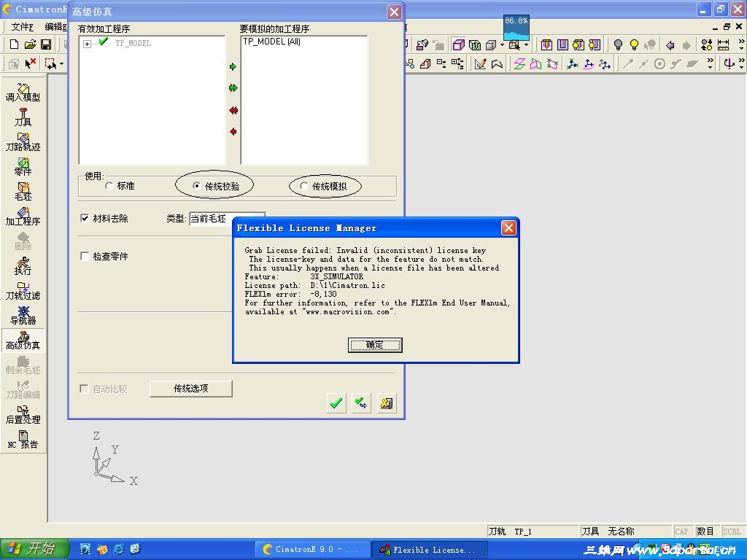Screen dimensions: 747x560
Task: Toggle the 自动比较 checkbox
Action: pos(84,389)
